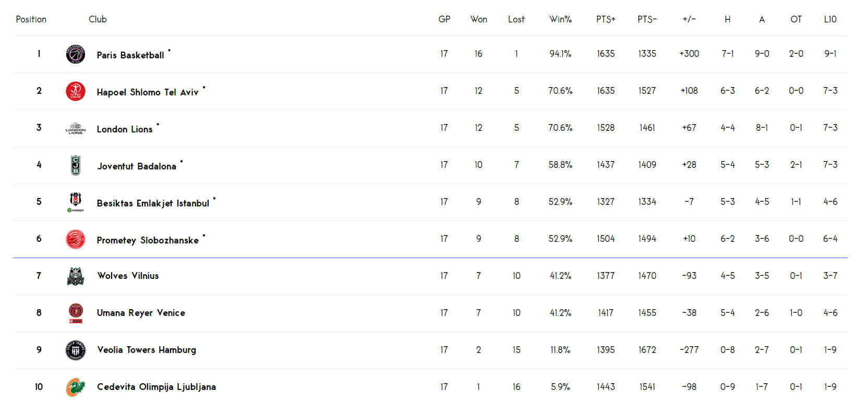Click the Cedevita Olimpija Ljubljana dragon logo
Screen dimensions: 868x403
click(x=76, y=387)
